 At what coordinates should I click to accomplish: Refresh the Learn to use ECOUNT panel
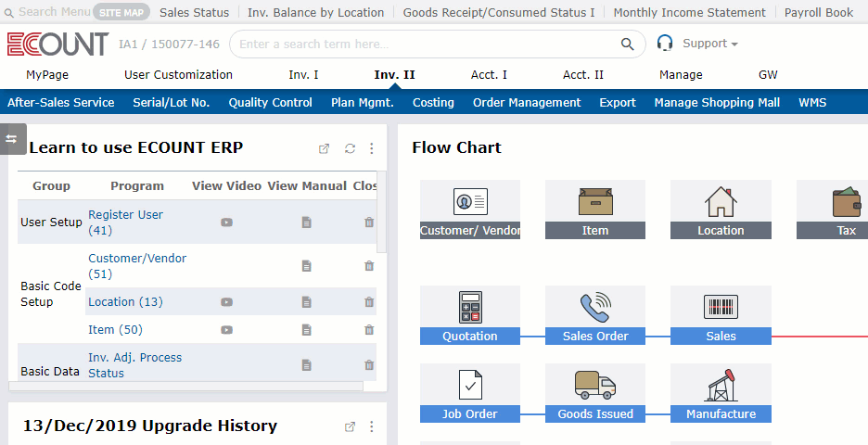[350, 148]
